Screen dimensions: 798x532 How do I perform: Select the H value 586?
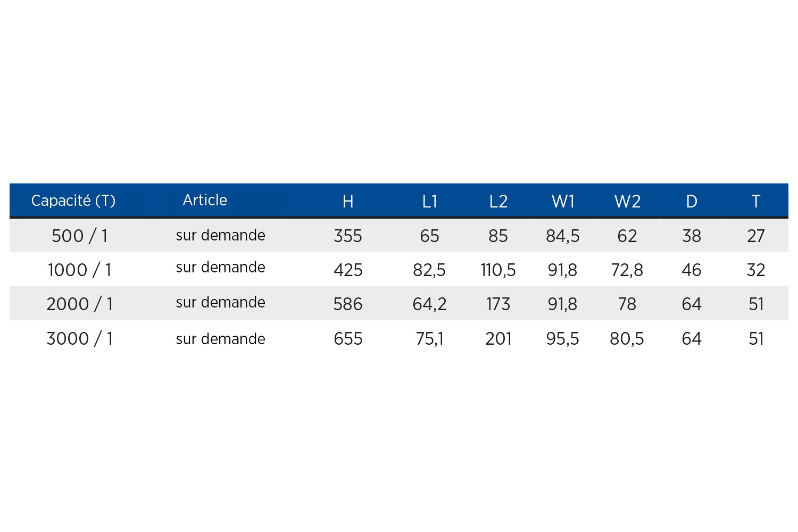(348, 304)
